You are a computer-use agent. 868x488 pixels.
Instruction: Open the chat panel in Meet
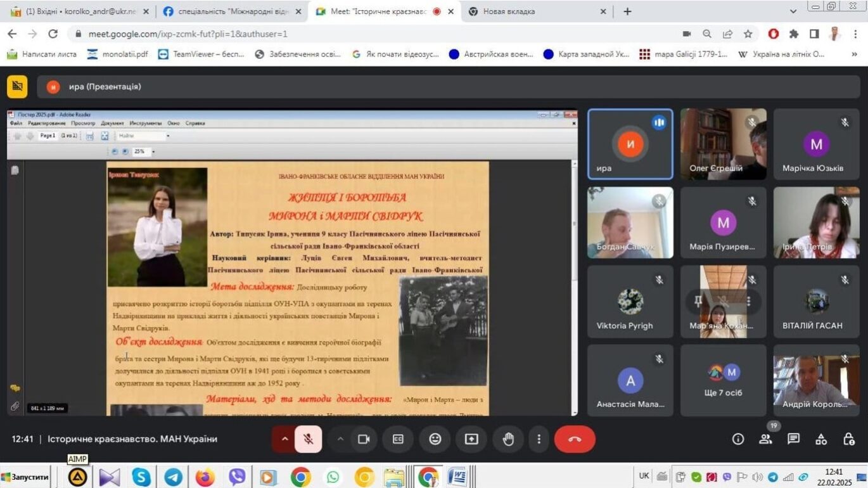[793, 439]
